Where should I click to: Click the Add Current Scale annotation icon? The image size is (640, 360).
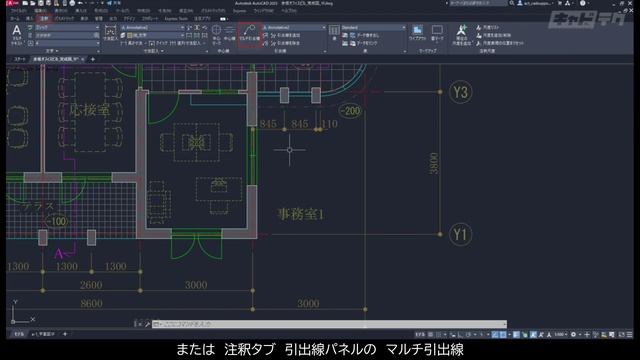pos(462,30)
